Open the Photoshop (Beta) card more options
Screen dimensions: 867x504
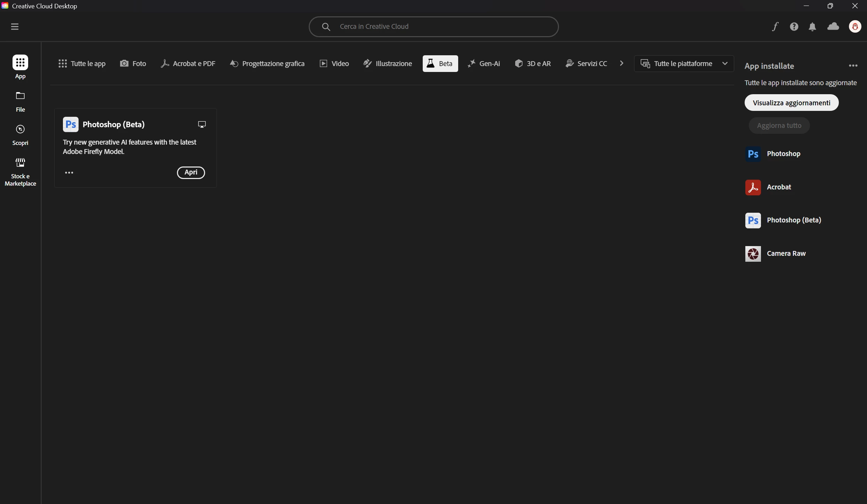point(69,173)
